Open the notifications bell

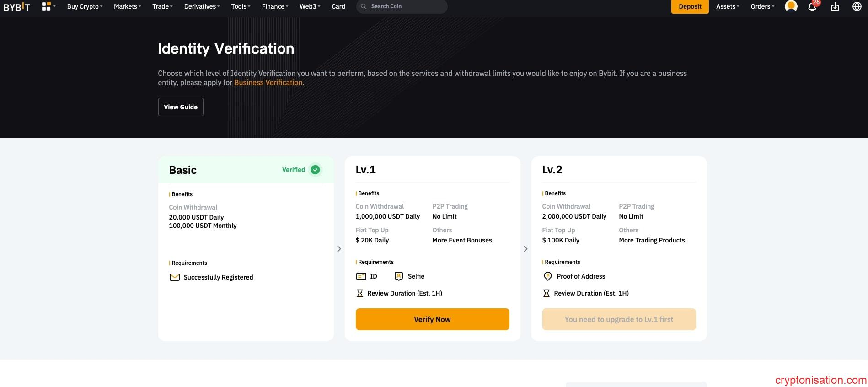[812, 7]
